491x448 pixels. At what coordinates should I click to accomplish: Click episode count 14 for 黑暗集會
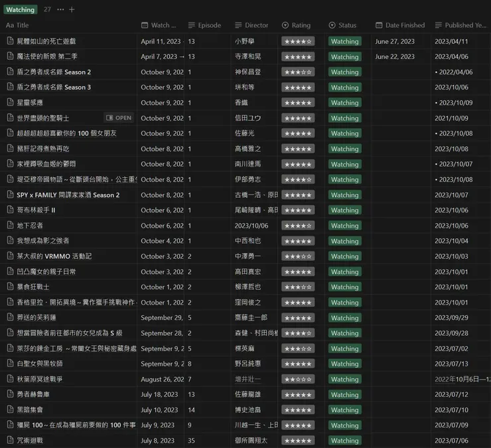click(191, 410)
